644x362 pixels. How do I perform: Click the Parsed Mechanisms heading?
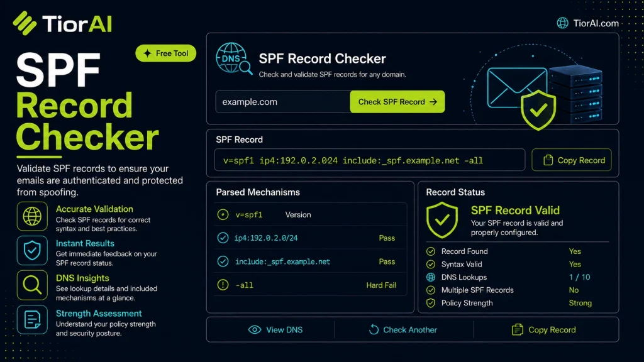click(x=258, y=192)
